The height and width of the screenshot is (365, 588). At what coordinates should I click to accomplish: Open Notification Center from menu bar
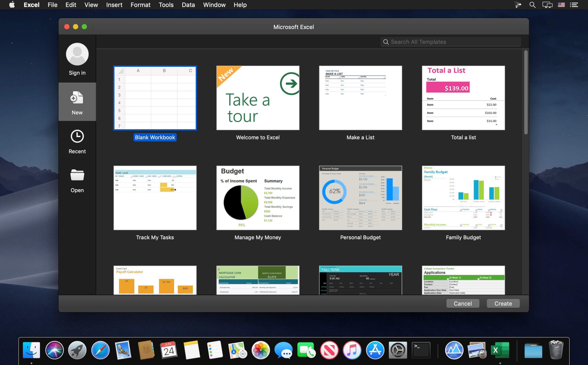(574, 5)
